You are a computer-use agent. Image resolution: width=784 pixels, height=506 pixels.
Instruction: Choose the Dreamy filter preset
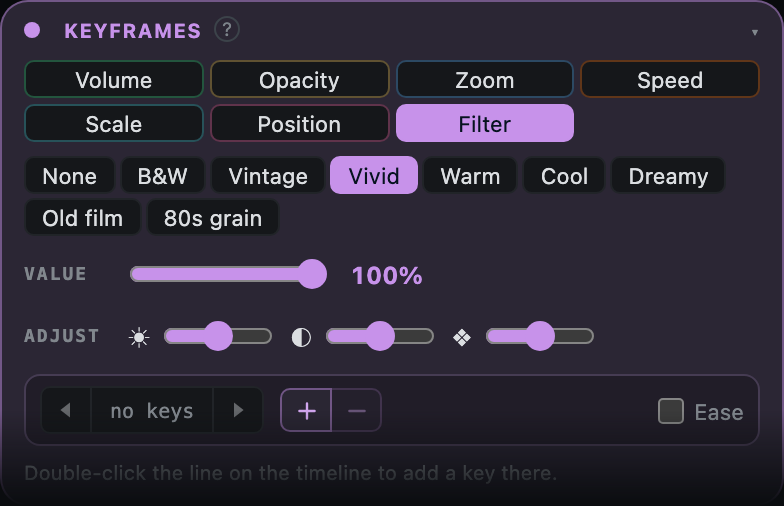(668, 176)
